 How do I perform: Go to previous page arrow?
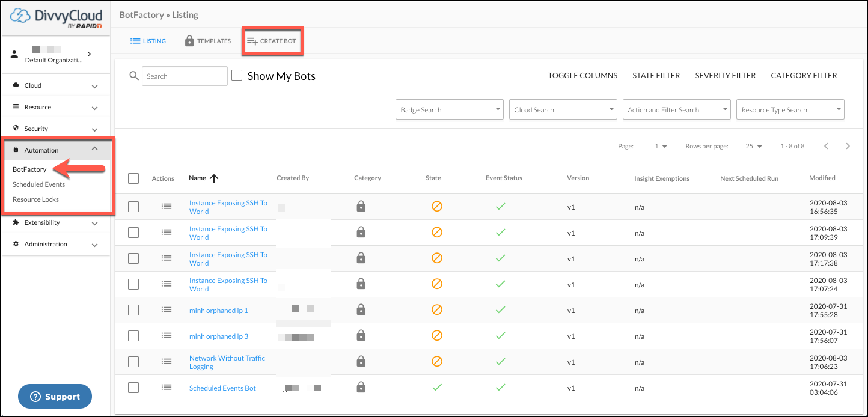(x=827, y=146)
